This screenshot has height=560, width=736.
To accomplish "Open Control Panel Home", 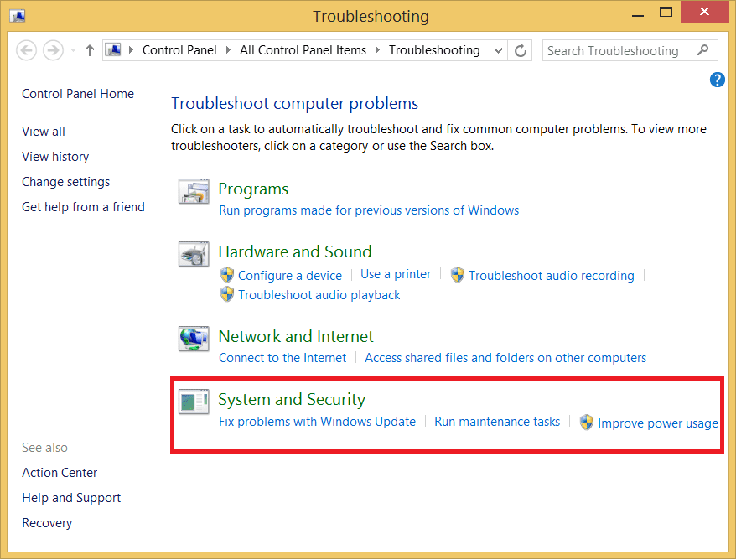I will pos(78,93).
